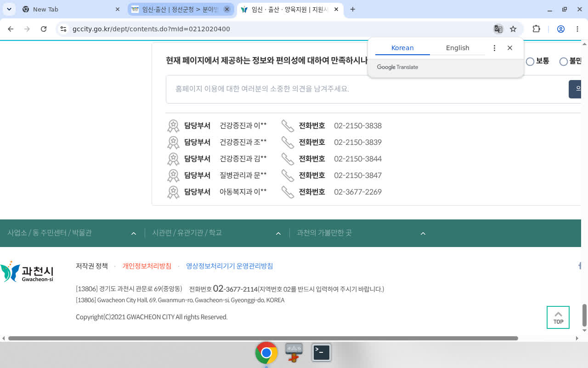
Task: Launch Chrome from the taskbar dock
Action: (x=266, y=353)
